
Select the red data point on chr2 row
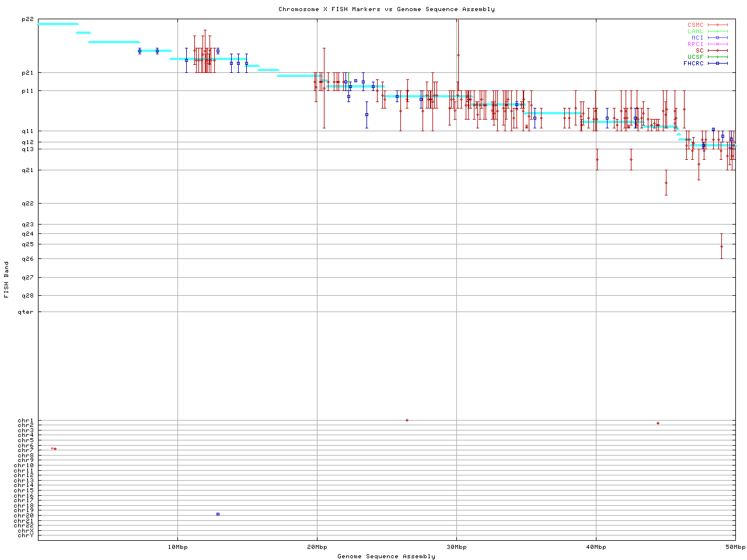click(x=658, y=423)
